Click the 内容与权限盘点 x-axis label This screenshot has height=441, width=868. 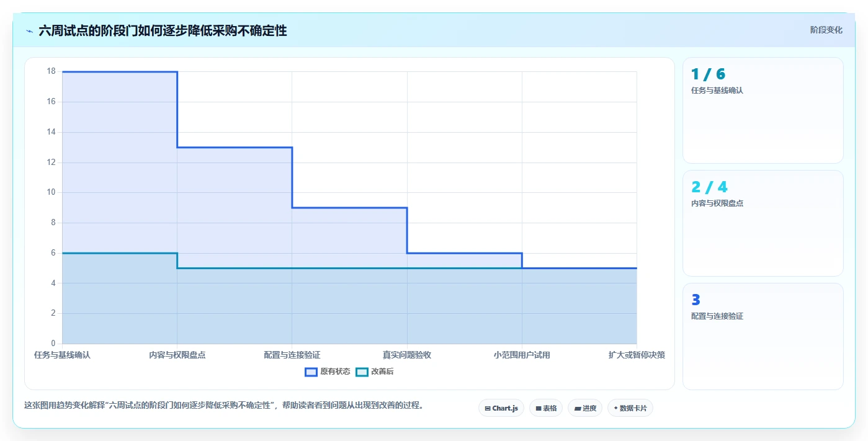click(177, 355)
